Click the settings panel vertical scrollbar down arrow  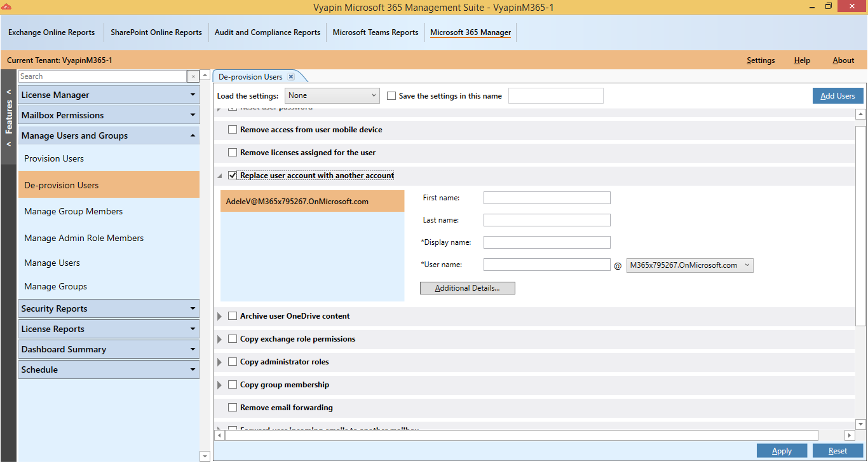(x=860, y=424)
